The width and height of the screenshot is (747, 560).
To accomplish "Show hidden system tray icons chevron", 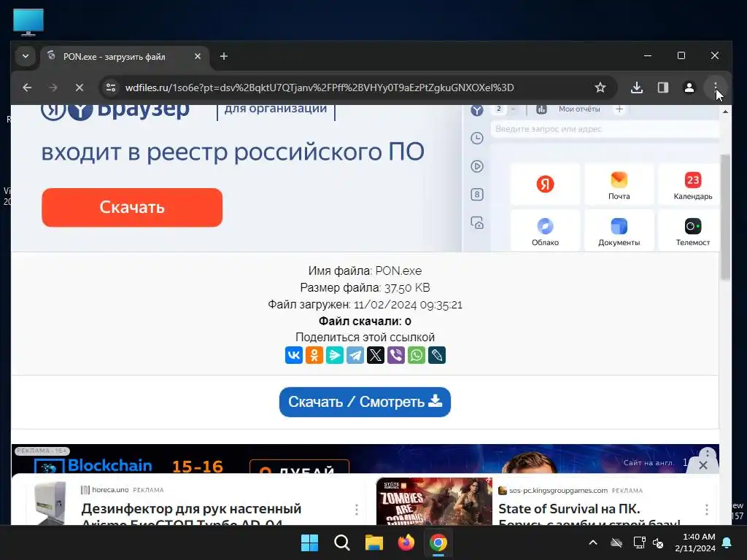I will 593,542.
